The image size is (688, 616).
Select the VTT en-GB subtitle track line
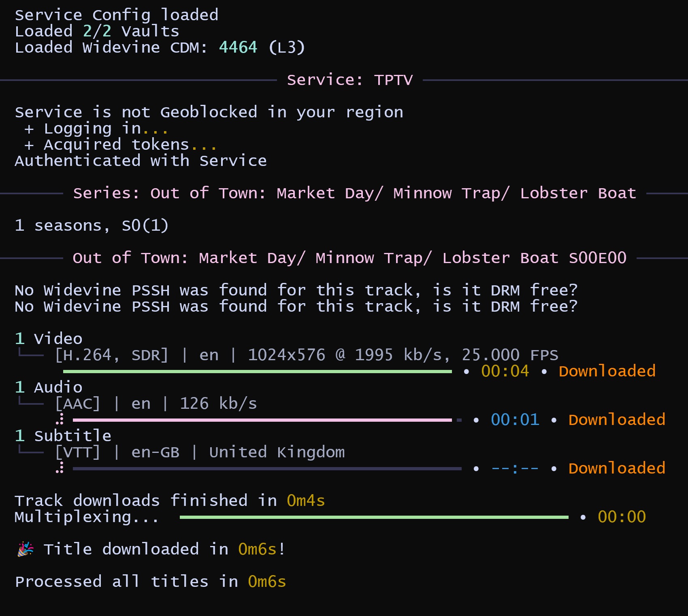click(200, 452)
